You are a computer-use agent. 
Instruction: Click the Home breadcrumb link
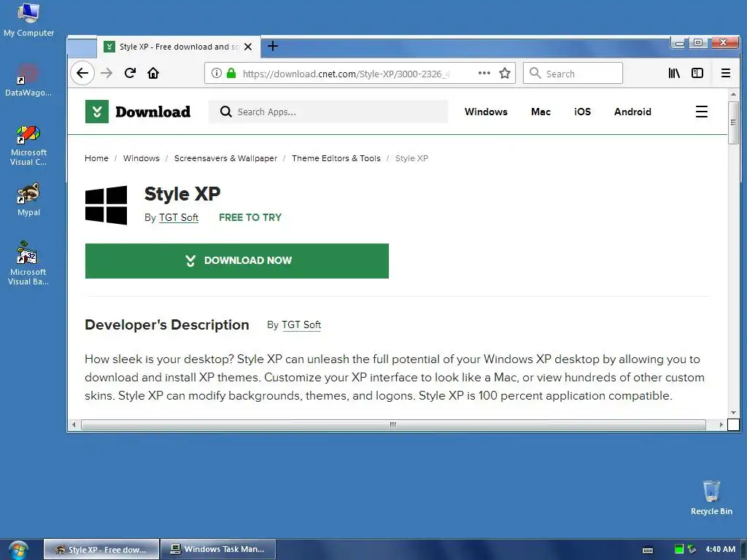coord(96,158)
